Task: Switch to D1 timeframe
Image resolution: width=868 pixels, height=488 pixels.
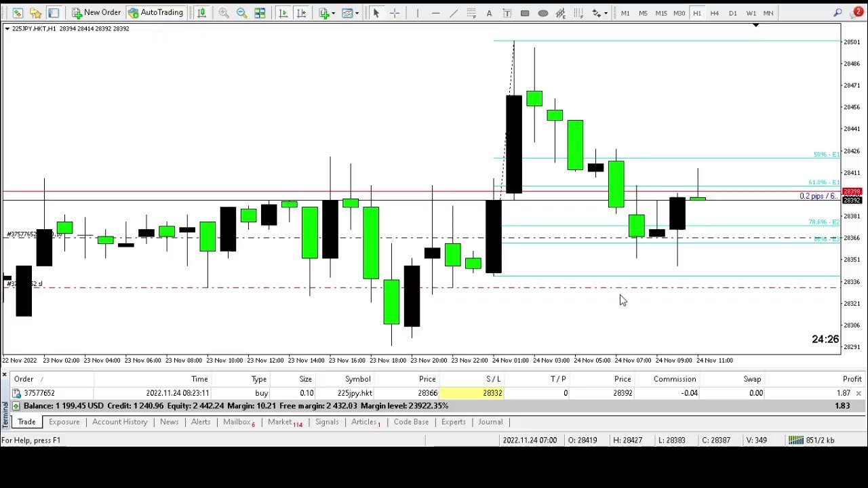Action: (733, 13)
